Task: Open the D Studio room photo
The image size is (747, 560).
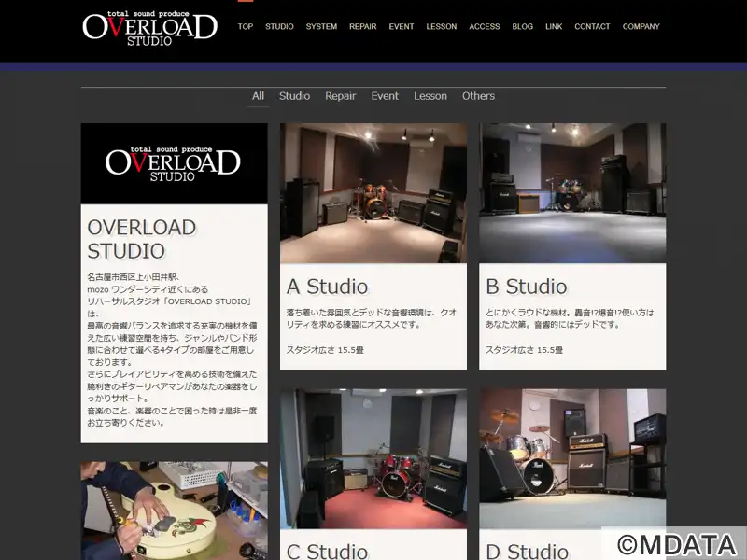Action: tap(572, 459)
